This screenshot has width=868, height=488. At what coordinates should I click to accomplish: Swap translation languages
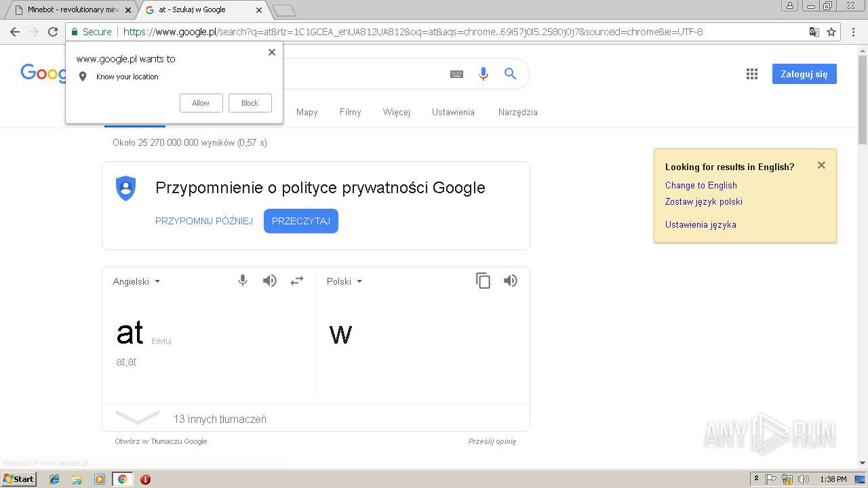tap(297, 281)
